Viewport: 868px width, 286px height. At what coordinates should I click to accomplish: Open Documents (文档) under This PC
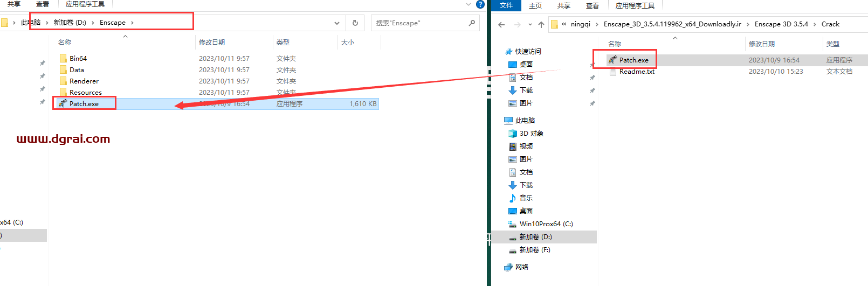(521, 172)
